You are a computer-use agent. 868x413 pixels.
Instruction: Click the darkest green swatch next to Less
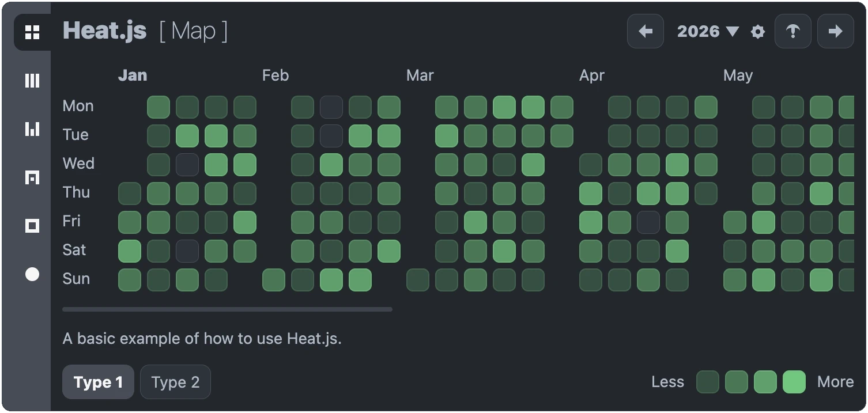708,382
